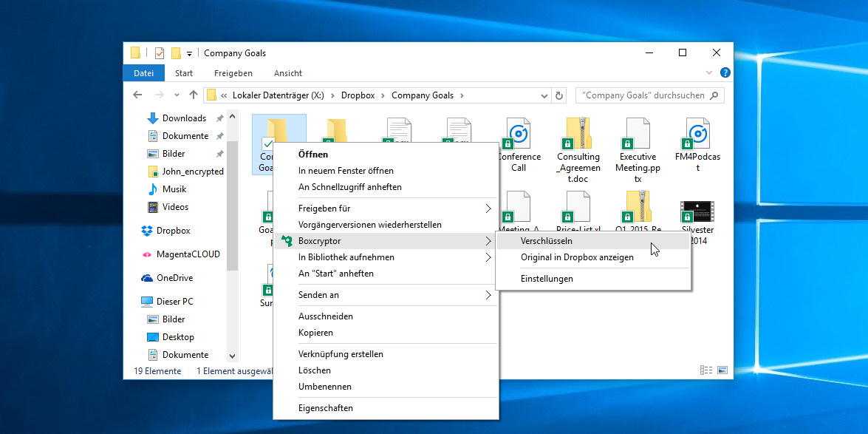Image resolution: width=868 pixels, height=434 pixels.
Task: Open Musik note icon in sidebar
Action: pyautogui.click(x=153, y=189)
